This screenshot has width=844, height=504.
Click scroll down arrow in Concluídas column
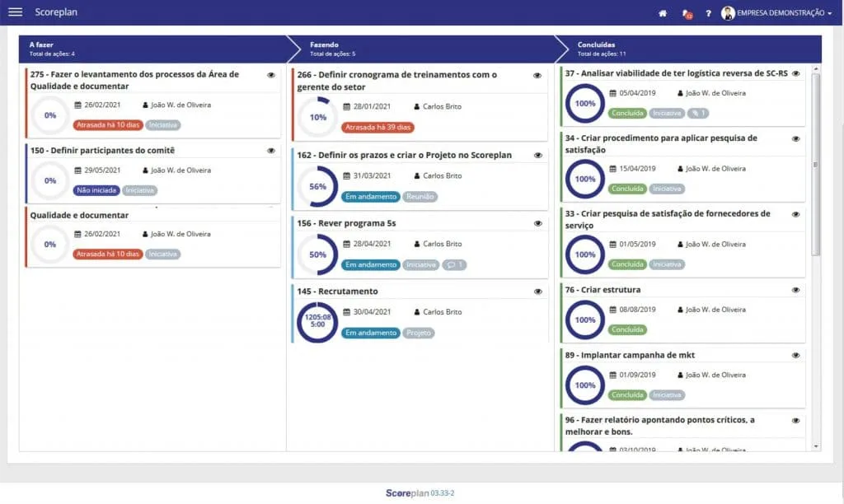pyautogui.click(x=816, y=446)
